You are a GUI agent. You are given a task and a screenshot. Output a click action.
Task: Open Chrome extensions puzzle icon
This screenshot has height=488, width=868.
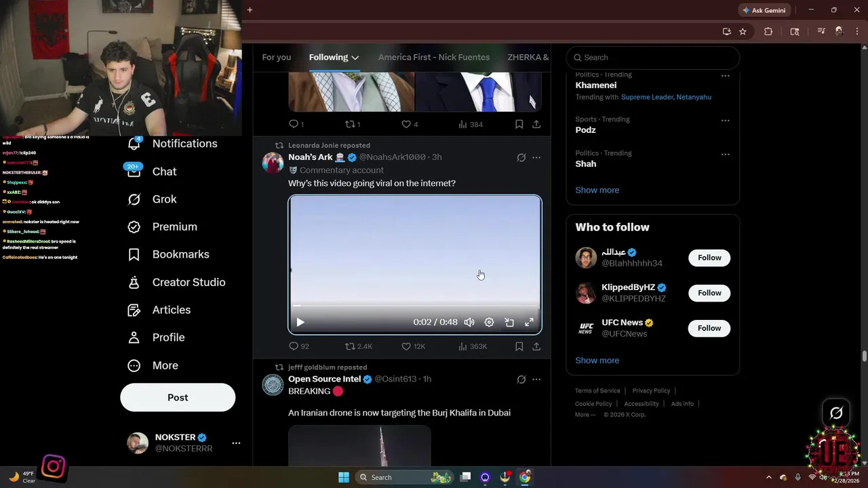point(768,31)
